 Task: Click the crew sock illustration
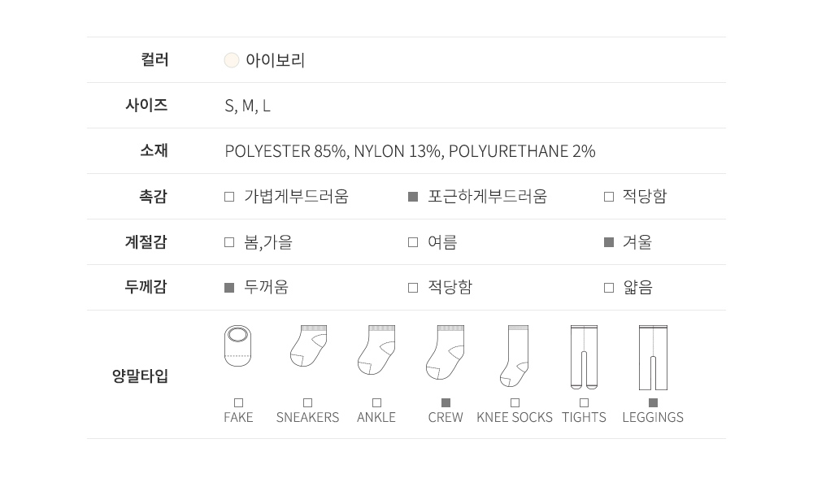point(445,353)
